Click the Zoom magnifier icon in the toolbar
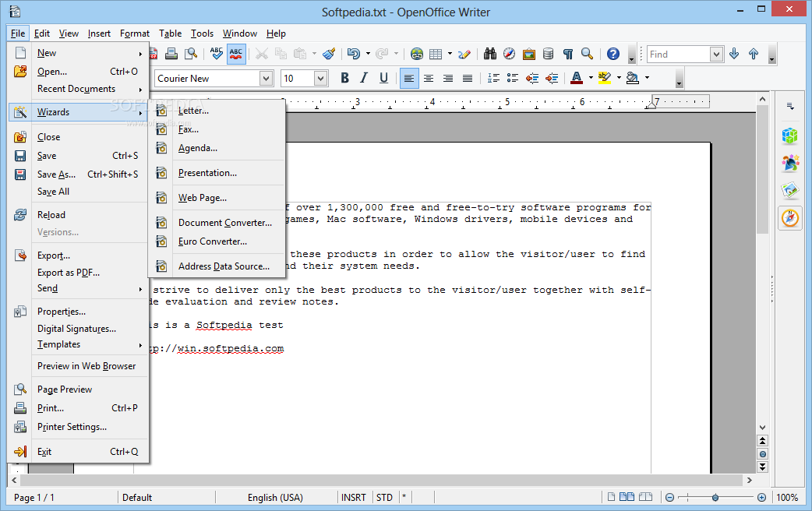 coord(588,53)
